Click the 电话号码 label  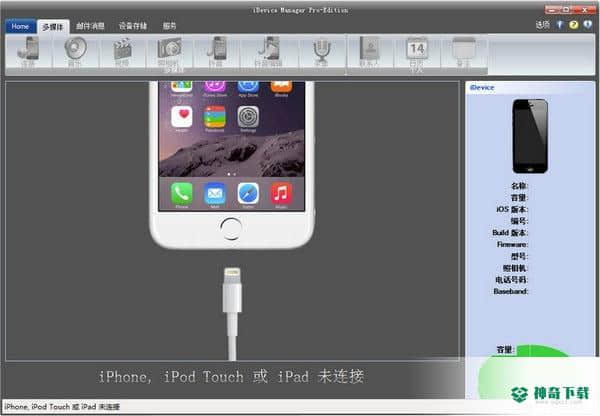512,280
